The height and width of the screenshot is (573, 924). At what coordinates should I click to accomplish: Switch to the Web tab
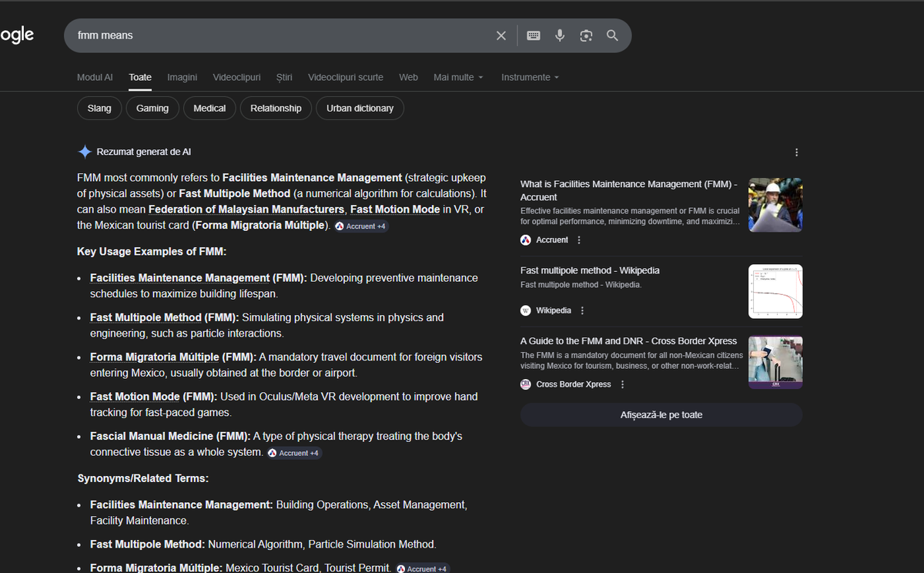(408, 77)
